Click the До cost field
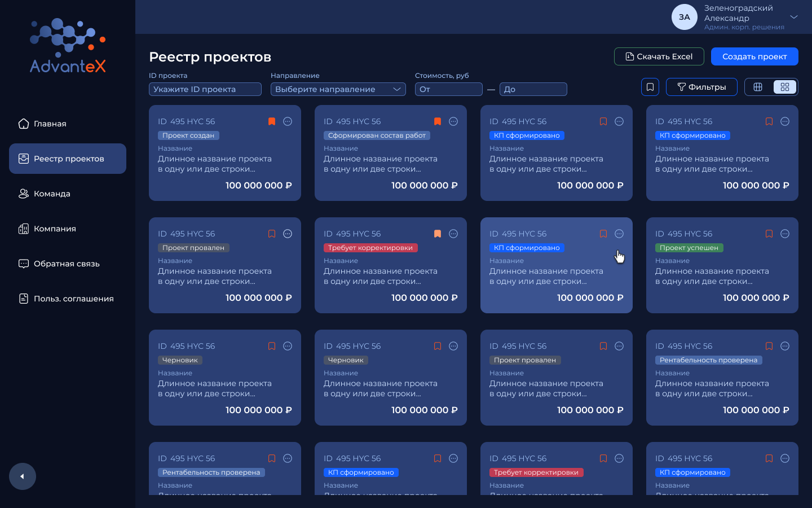Image resolution: width=812 pixels, height=508 pixels. click(533, 89)
